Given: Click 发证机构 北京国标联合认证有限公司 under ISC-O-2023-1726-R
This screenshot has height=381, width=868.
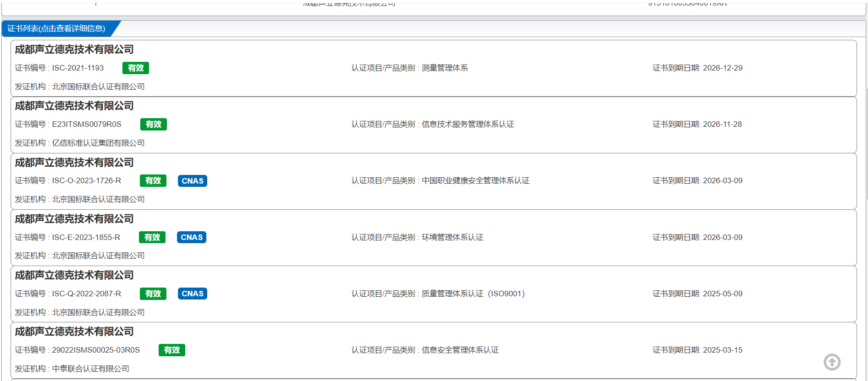Looking at the screenshot, I should (x=98, y=199).
